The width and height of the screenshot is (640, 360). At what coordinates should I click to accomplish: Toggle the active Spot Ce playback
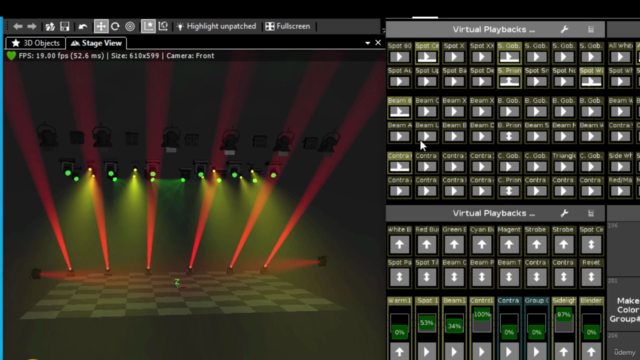427,57
